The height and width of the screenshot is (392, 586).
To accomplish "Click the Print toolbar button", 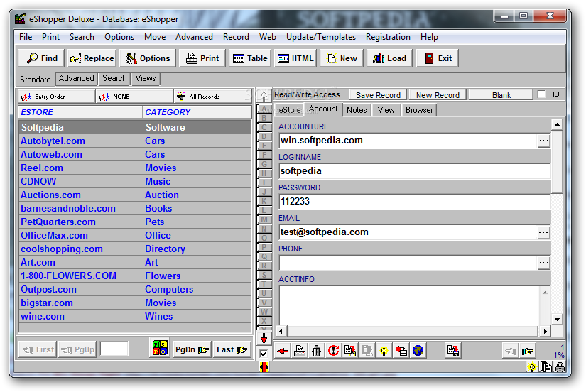I will (x=202, y=58).
